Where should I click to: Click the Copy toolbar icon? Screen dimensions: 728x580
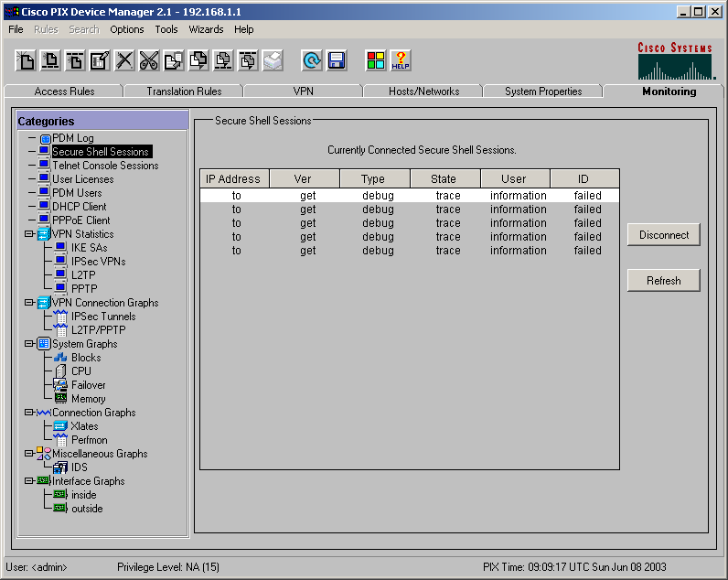click(174, 60)
